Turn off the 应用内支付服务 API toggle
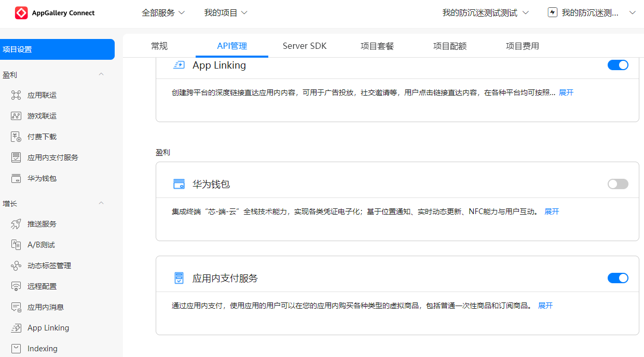 [618, 278]
